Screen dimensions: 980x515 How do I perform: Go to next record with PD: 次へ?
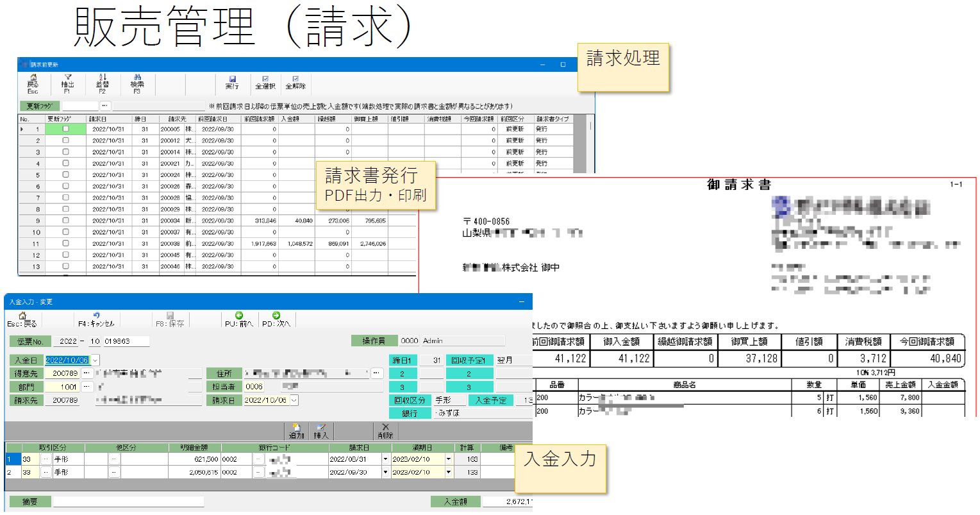click(276, 319)
